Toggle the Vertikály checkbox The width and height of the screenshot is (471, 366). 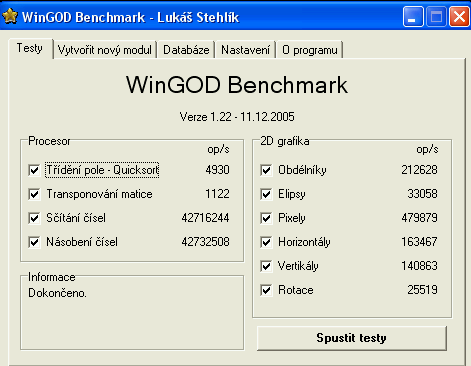click(x=266, y=266)
